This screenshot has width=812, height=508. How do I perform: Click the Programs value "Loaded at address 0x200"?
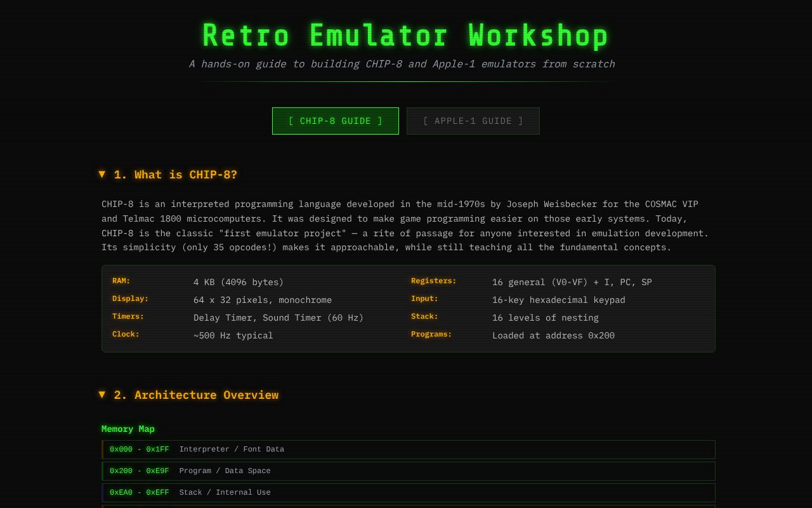click(x=553, y=335)
